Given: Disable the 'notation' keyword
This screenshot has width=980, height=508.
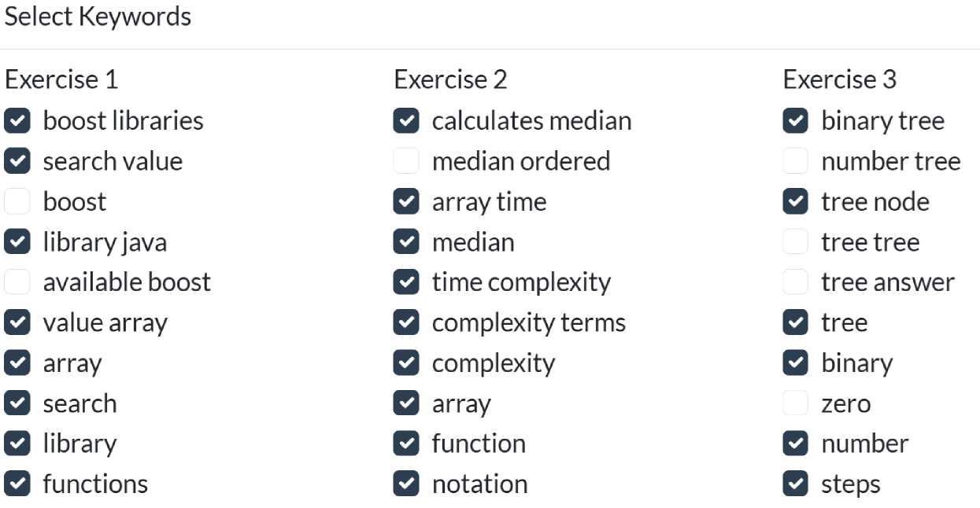Looking at the screenshot, I should (406, 484).
